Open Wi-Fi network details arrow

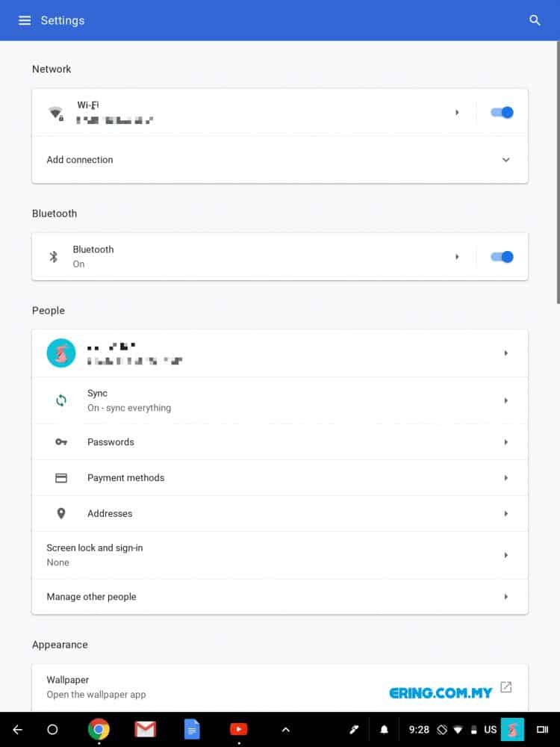coord(457,113)
